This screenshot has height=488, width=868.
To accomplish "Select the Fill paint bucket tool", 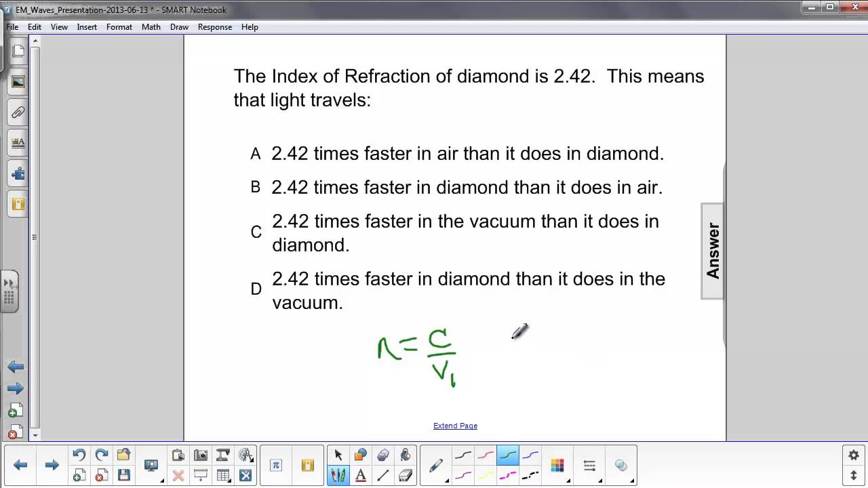I will [406, 455].
